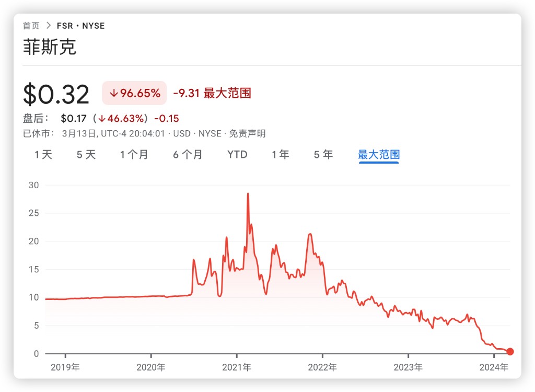Click the selected 最大范围 tab
Screen dimensions: 535x392
[379, 155]
